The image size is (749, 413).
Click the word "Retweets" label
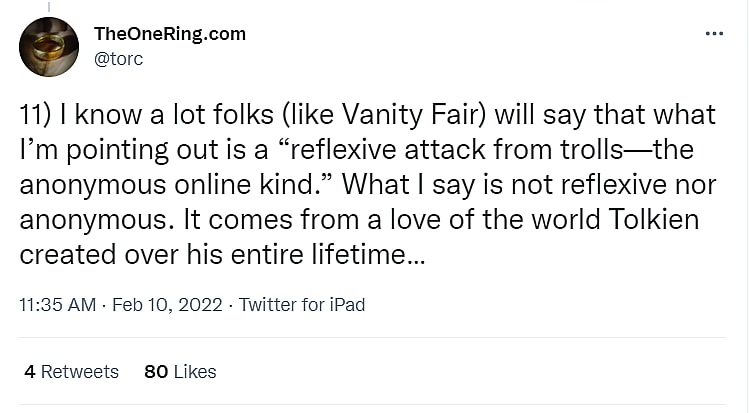80,371
